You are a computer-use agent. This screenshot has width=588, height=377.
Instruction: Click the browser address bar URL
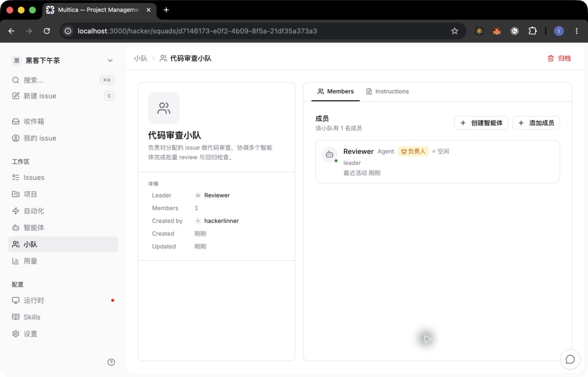coord(197,31)
